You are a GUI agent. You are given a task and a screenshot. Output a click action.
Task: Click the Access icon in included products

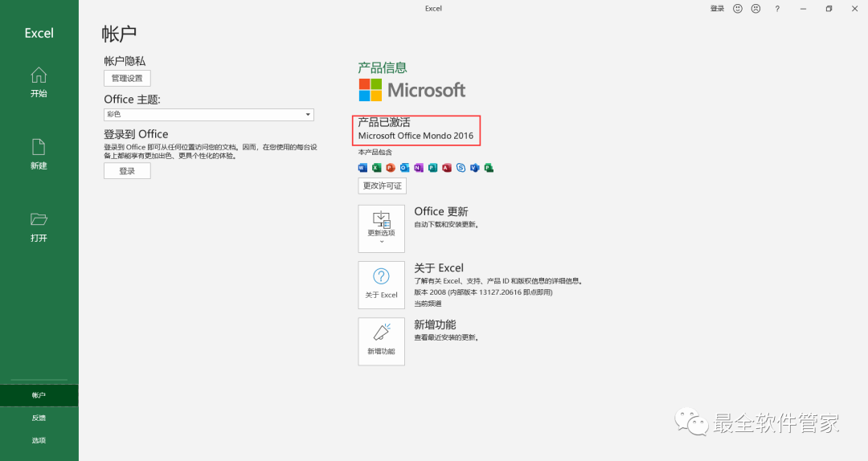click(447, 168)
